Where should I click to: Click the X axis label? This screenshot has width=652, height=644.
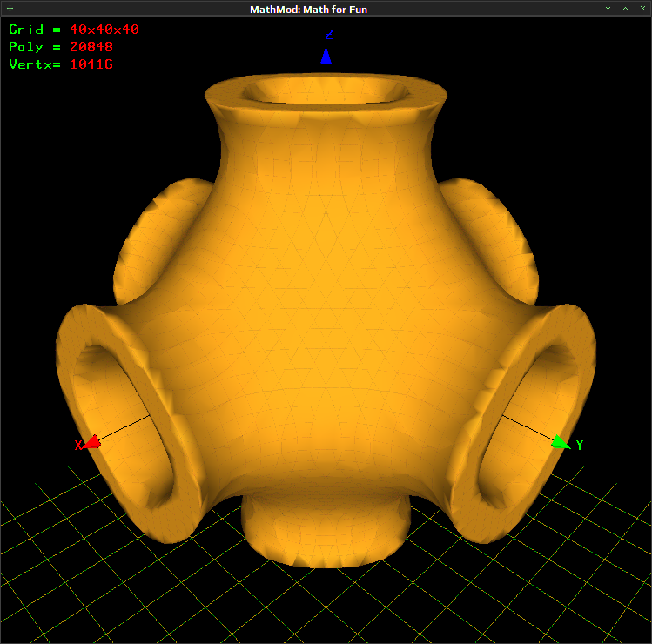(77, 446)
